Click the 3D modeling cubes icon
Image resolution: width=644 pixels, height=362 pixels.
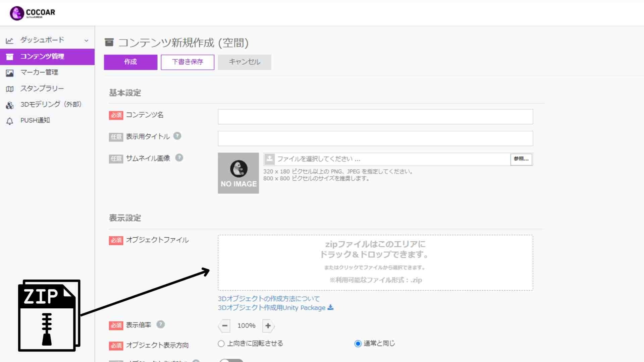(10, 105)
